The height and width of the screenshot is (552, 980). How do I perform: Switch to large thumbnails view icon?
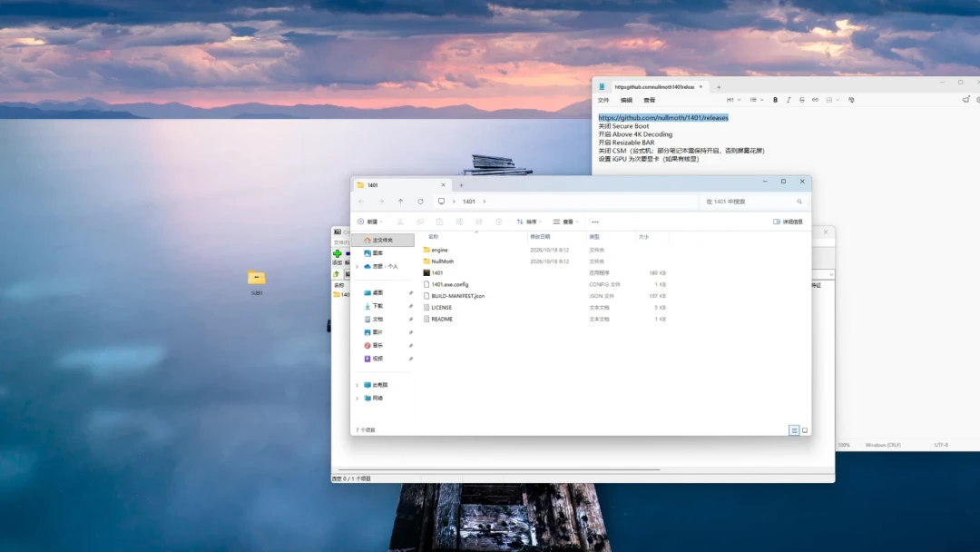805,430
